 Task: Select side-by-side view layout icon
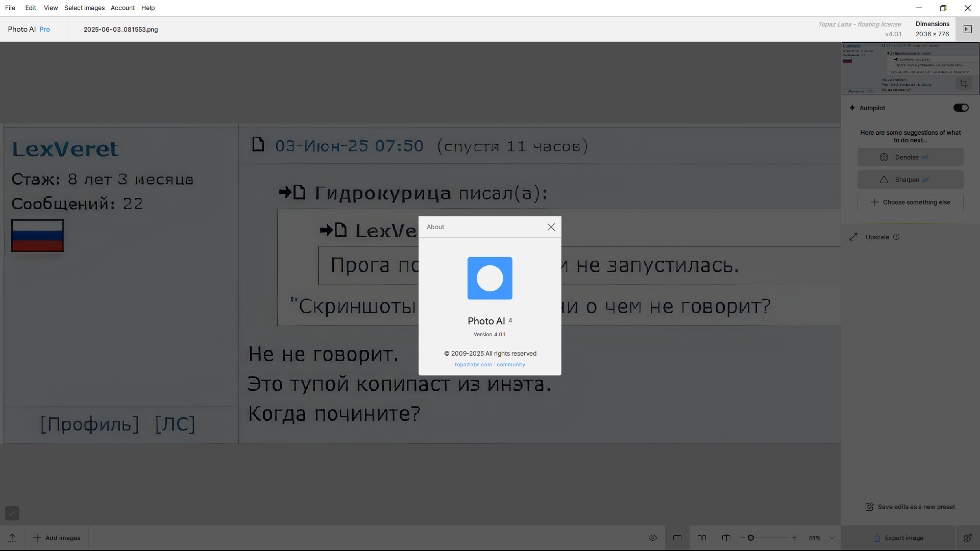(702, 538)
